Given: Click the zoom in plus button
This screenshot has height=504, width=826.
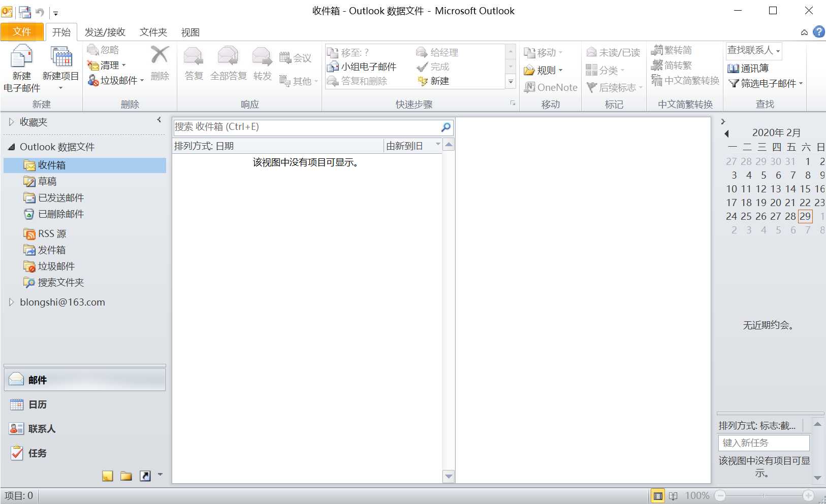Looking at the screenshot, I should pos(808,496).
